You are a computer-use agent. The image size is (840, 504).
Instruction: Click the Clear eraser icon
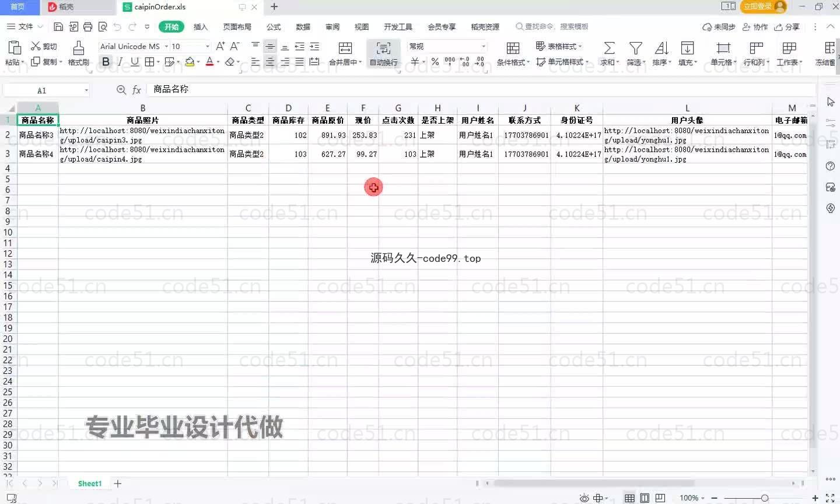230,62
